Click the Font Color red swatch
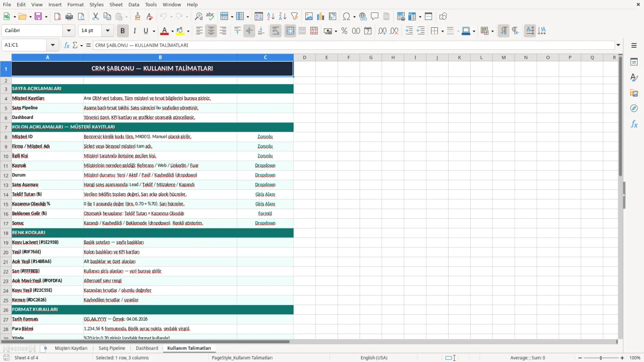Screen dimensions: 644x362 point(165,31)
